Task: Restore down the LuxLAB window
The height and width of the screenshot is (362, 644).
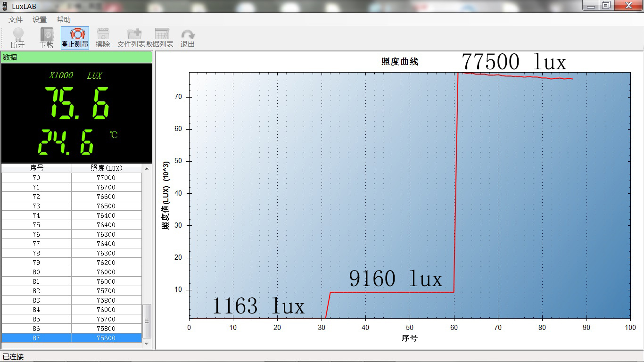Action: click(x=606, y=5)
